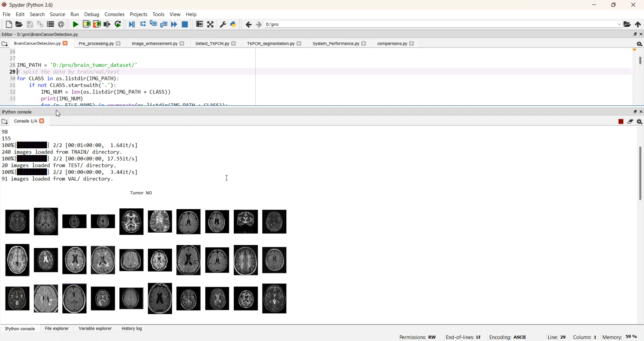The width and height of the screenshot is (644, 341).
Task: Step into function in debugger
Action: [x=153, y=25]
